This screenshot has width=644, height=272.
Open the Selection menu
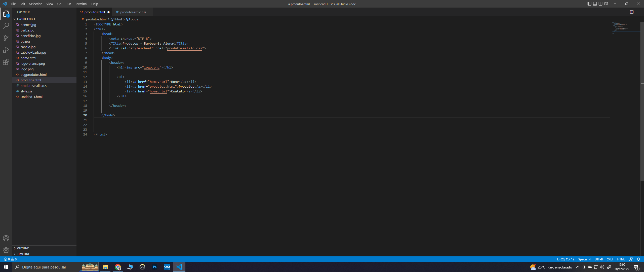(x=36, y=4)
